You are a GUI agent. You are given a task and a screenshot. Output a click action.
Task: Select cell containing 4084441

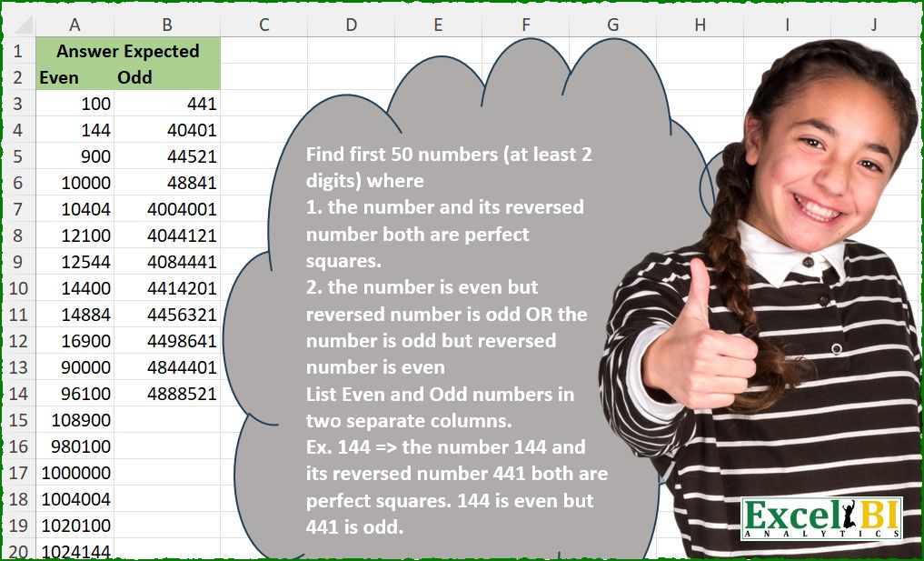167,261
